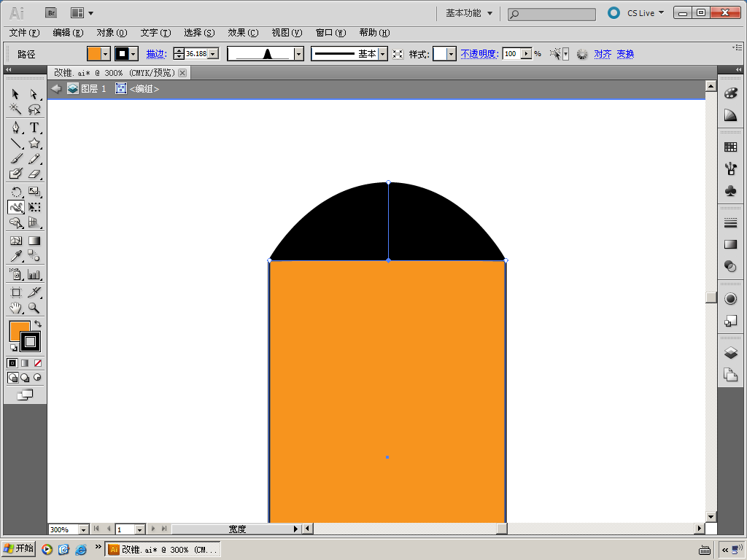The height and width of the screenshot is (560, 747).
Task: Activate the Zoom tool in toolbox
Action: point(34,308)
